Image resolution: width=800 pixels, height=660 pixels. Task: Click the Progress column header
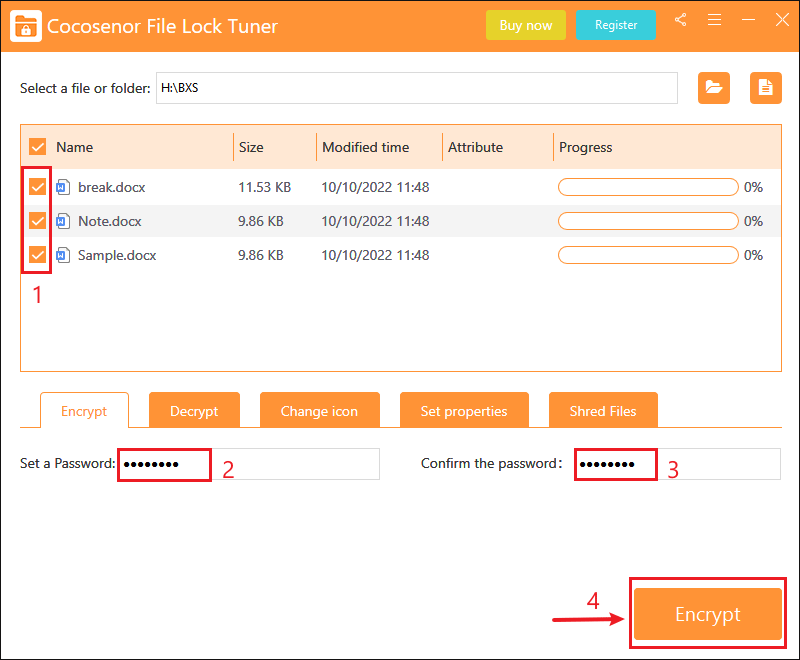click(x=586, y=147)
